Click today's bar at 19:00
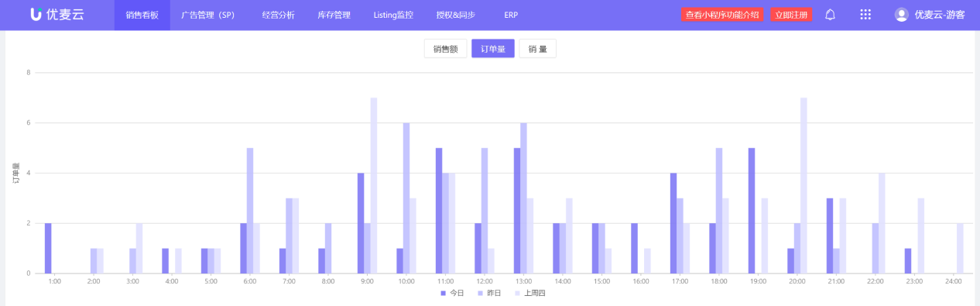This screenshot has height=306, width=980. 752,210
